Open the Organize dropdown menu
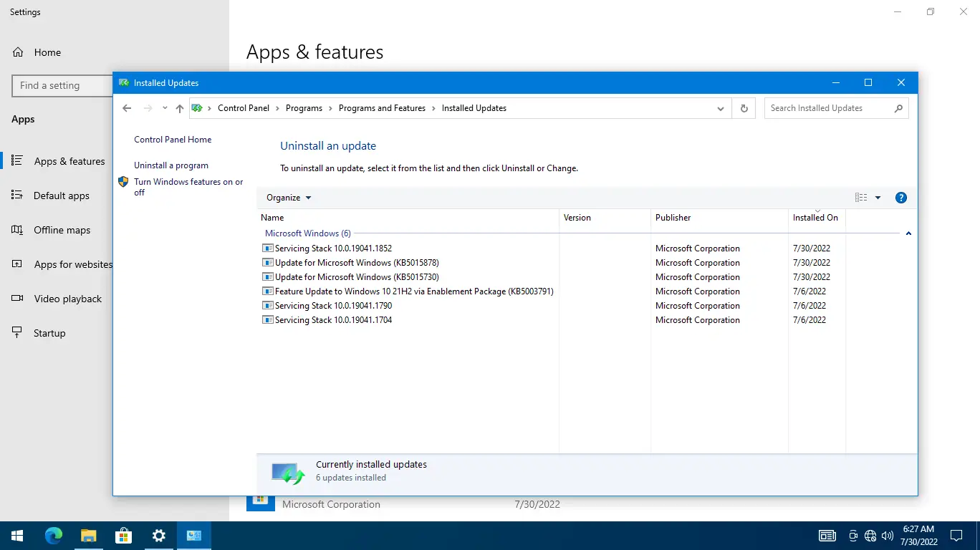Viewport: 980px width, 550px height. pos(289,198)
